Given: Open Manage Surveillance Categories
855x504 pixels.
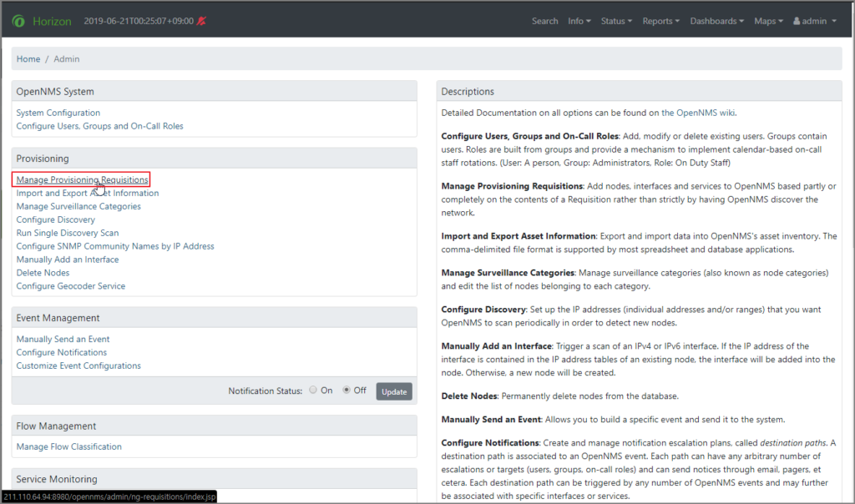Looking at the screenshot, I should pos(78,206).
